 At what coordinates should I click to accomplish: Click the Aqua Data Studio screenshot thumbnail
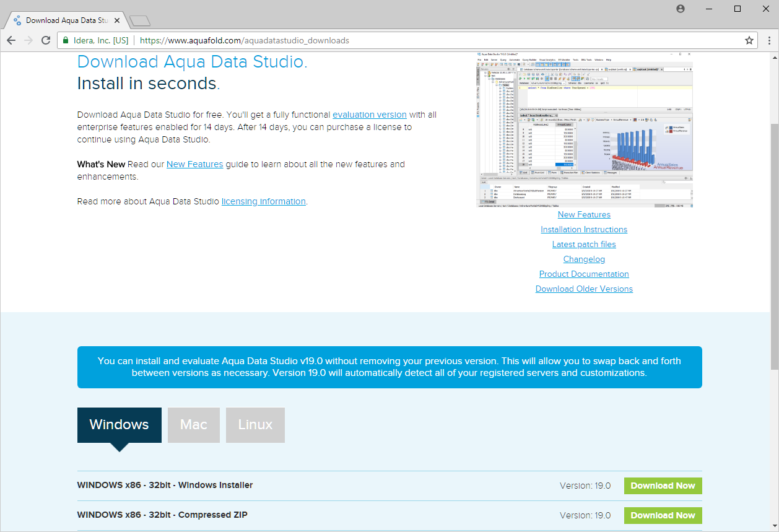point(585,130)
